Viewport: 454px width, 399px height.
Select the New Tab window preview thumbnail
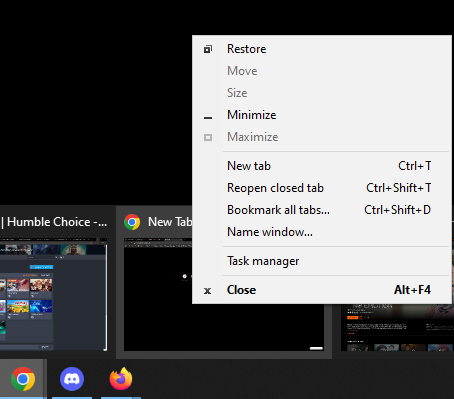[x=224, y=294]
